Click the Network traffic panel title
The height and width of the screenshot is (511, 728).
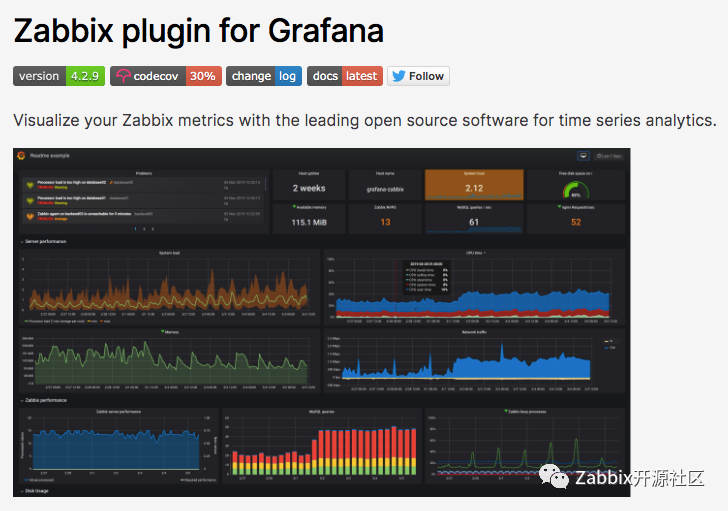pyautogui.click(x=474, y=332)
